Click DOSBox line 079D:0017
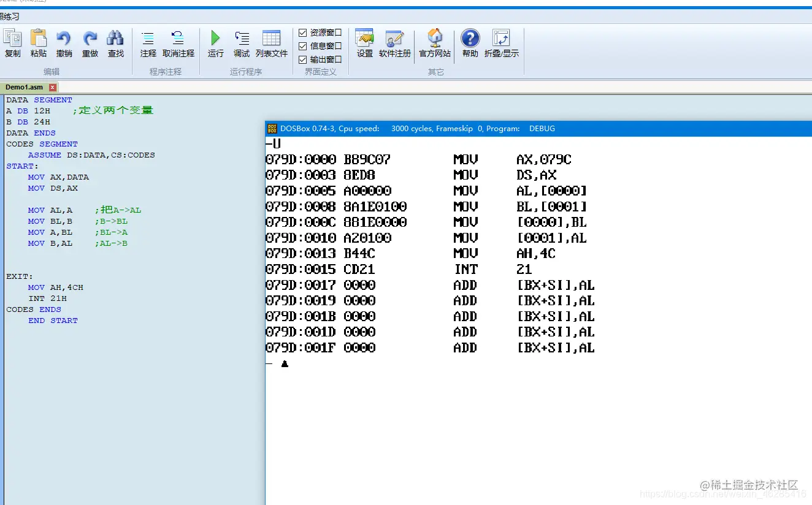This screenshot has height=505, width=812. pyautogui.click(x=430, y=285)
